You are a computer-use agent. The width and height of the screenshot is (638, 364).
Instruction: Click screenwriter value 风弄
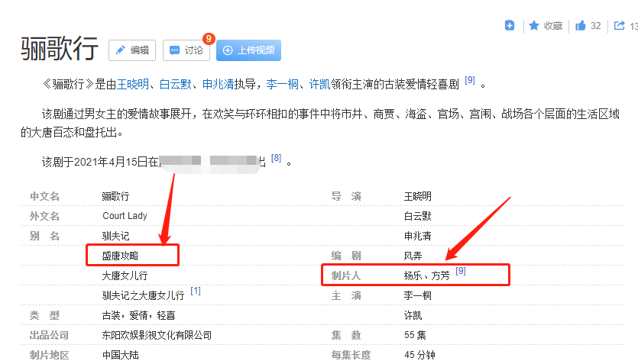coord(413,256)
